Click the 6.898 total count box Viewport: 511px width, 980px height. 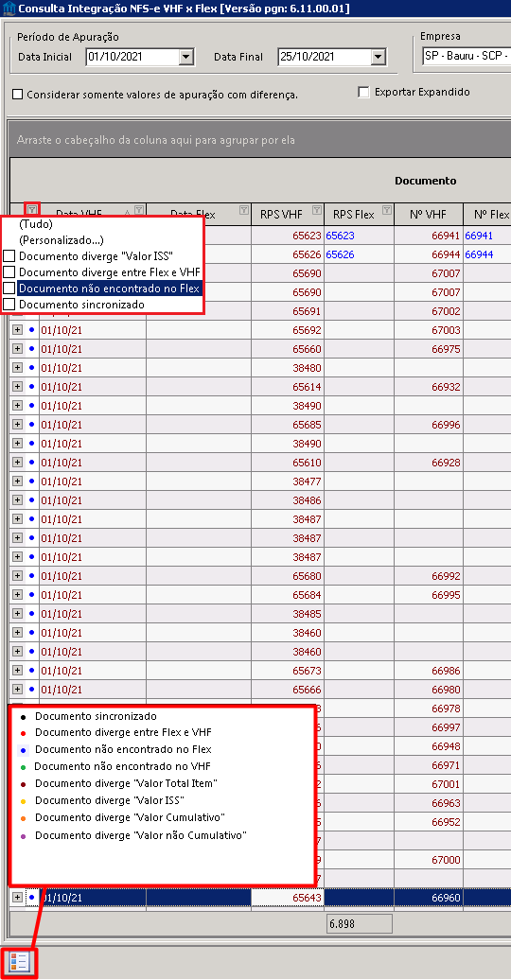click(x=359, y=924)
